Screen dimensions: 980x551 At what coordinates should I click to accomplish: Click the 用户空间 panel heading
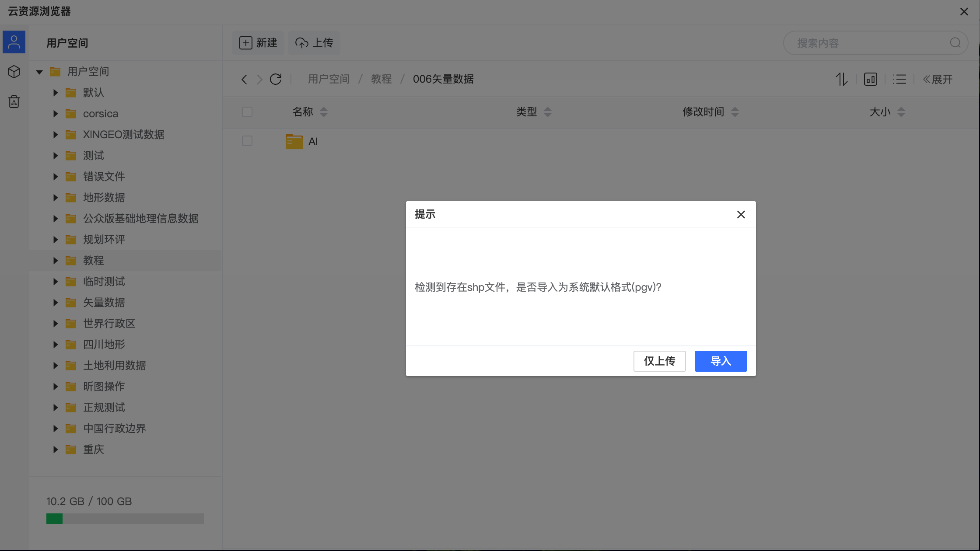tap(67, 43)
